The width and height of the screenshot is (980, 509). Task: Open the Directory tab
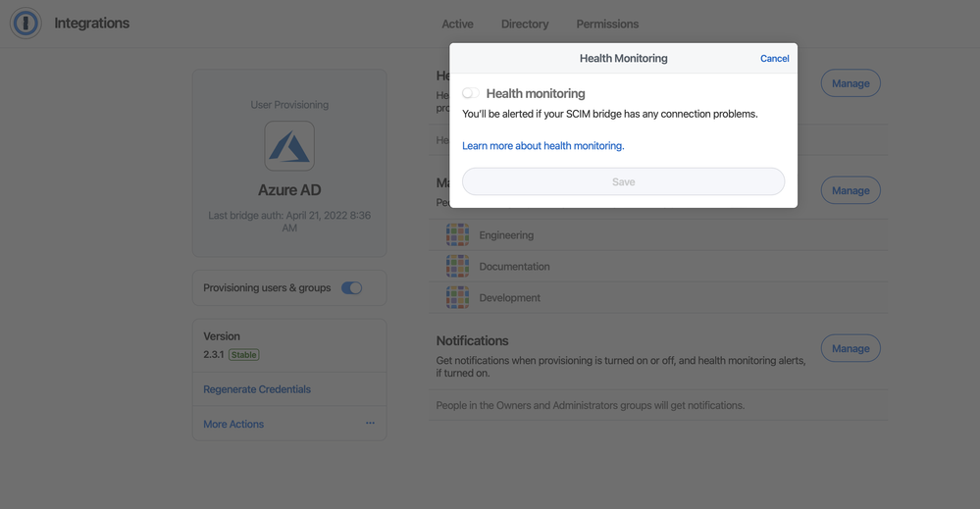[x=525, y=25]
